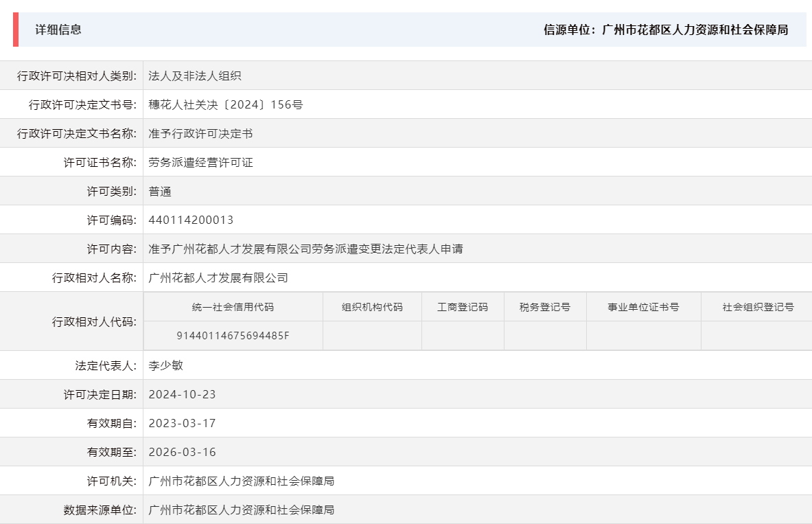Screen dimensions: 812x524
Task: Select the 统一社会信用代码 column header
Action: click(233, 307)
